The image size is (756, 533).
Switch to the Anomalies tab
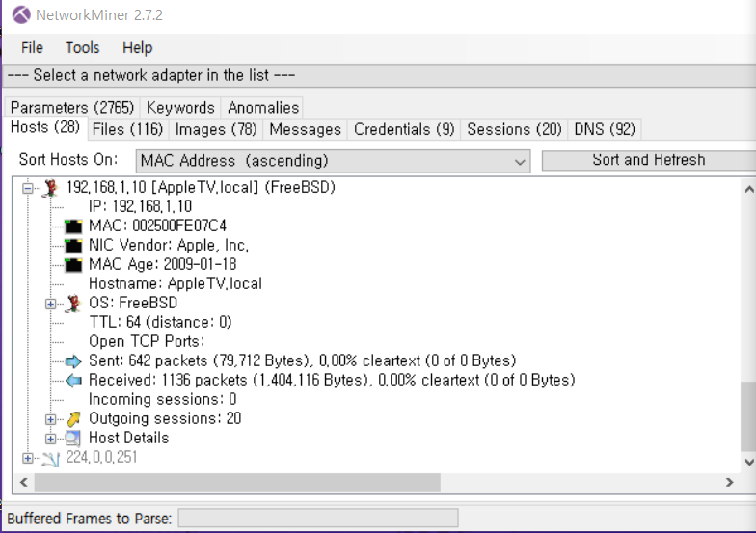pos(263,108)
